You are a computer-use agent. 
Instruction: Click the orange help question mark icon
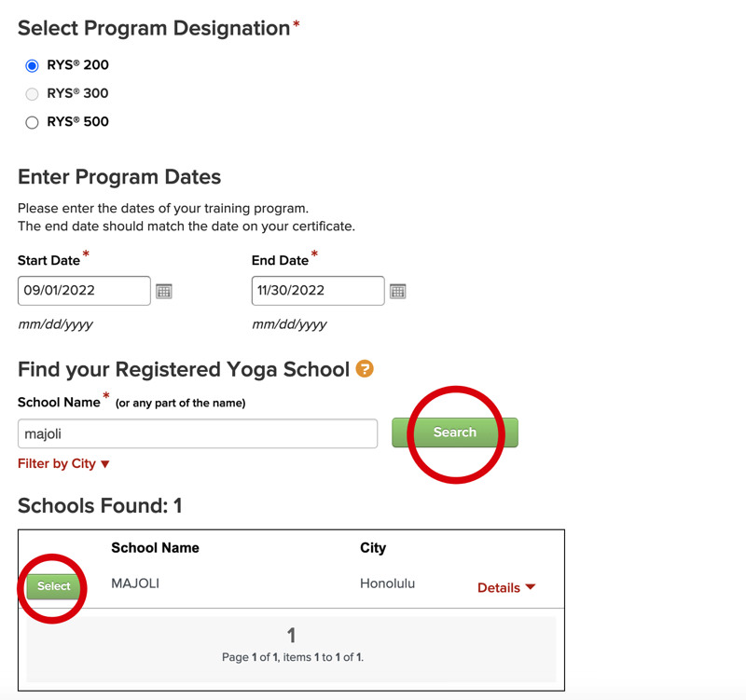tap(365, 369)
